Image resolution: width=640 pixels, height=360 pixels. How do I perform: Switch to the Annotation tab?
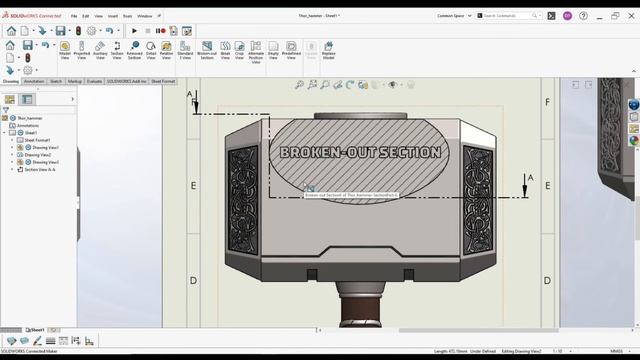tap(34, 81)
